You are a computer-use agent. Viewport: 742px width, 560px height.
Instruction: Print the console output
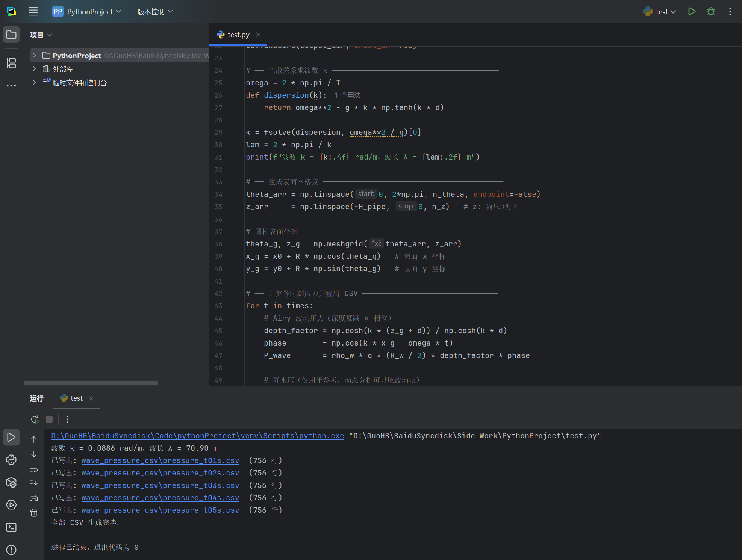pyautogui.click(x=34, y=498)
